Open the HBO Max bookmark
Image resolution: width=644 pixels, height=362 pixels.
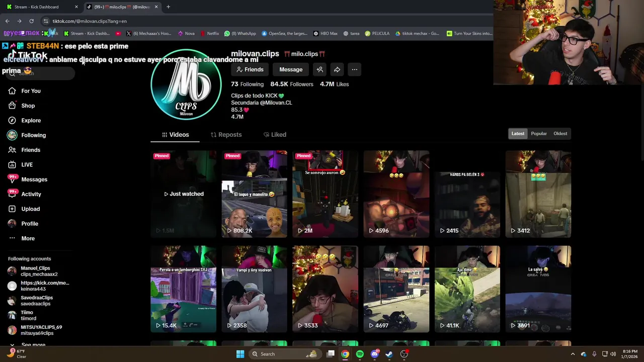point(325,34)
